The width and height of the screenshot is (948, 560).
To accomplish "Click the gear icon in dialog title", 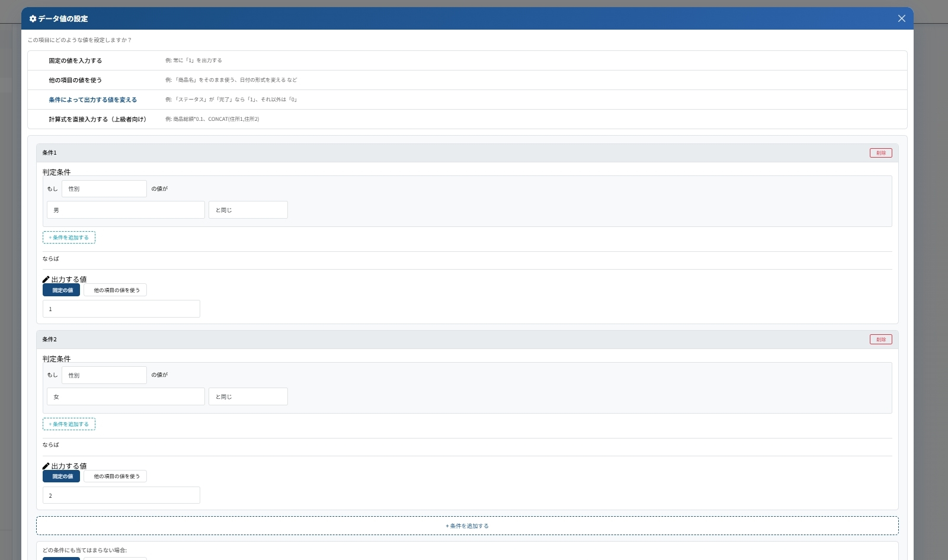I will (x=33, y=19).
